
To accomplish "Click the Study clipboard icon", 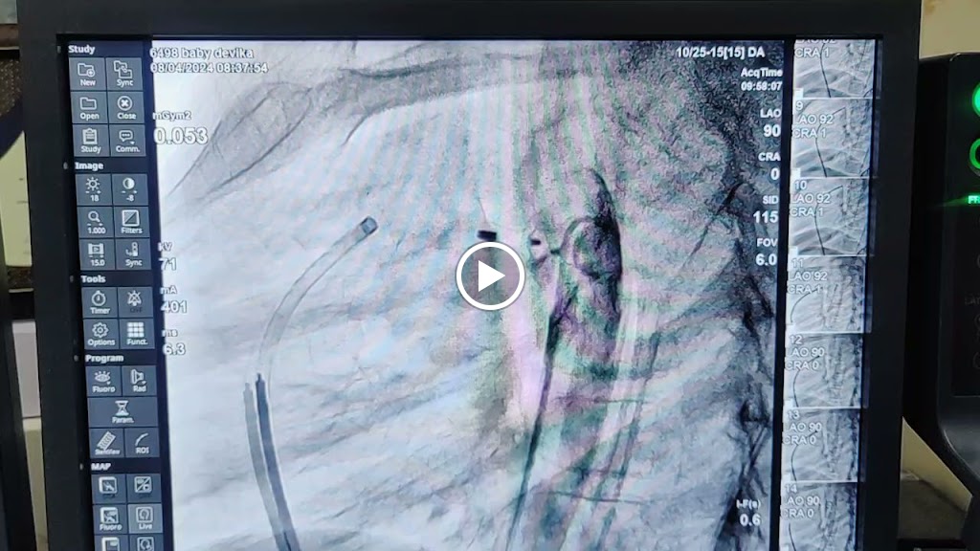I will [91, 141].
